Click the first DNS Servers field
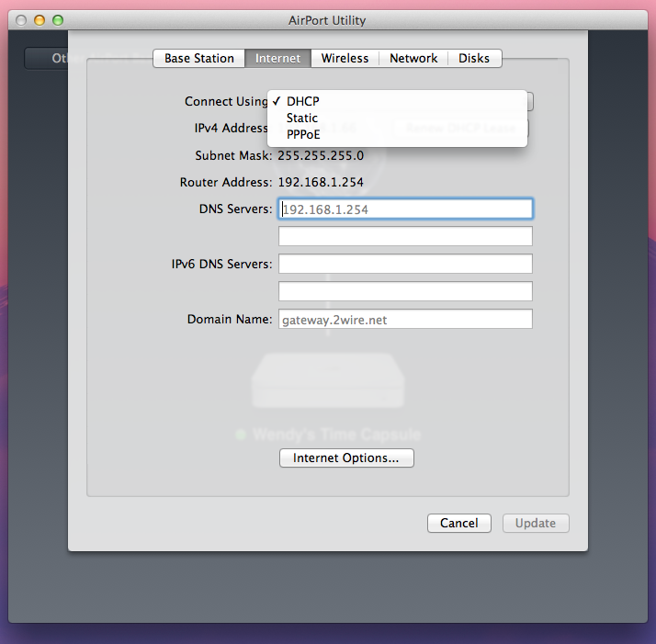 click(x=405, y=209)
